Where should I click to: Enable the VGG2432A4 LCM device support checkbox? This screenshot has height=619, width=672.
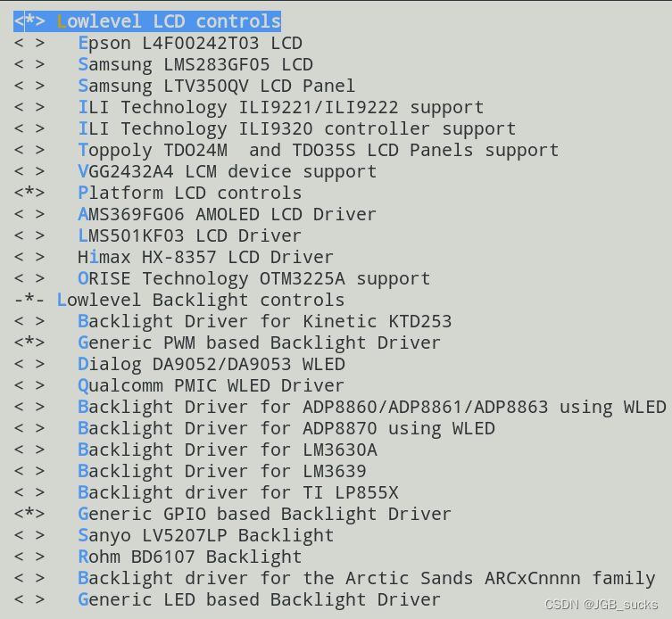[x=29, y=171]
